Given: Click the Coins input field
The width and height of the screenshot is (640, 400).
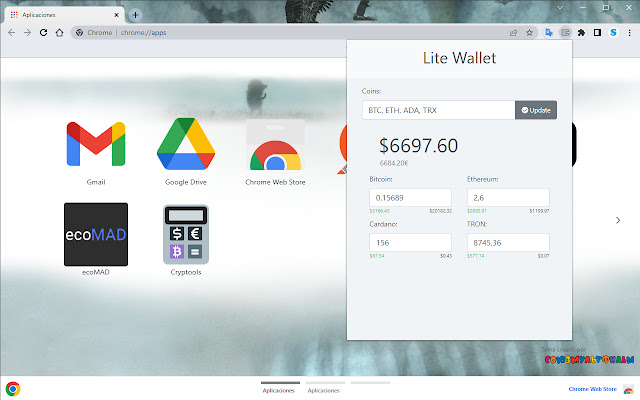Looking at the screenshot, I should (438, 110).
